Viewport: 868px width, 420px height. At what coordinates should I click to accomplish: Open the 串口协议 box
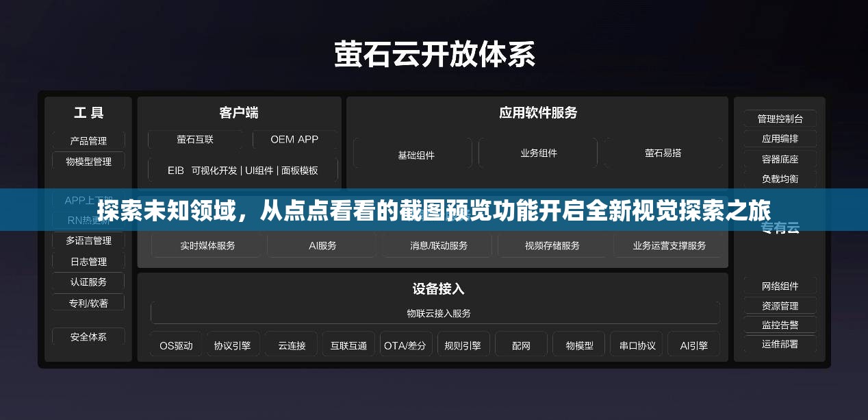pyautogui.click(x=637, y=345)
